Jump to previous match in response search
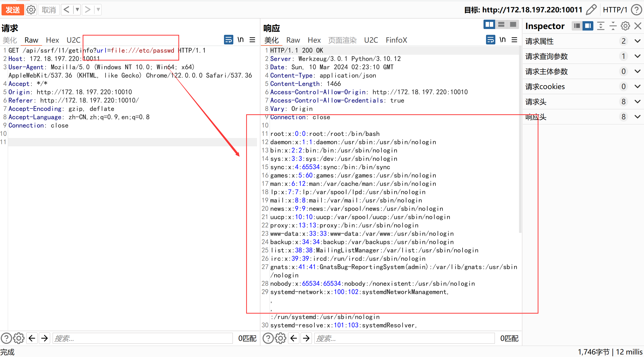Screen dimensions: 644x357 [x=294, y=338]
